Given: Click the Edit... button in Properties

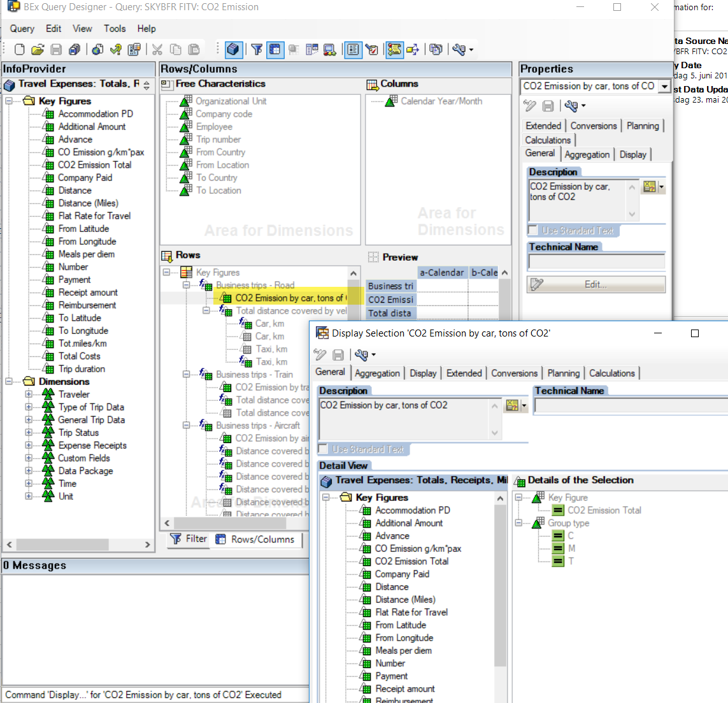Looking at the screenshot, I should pos(596,284).
